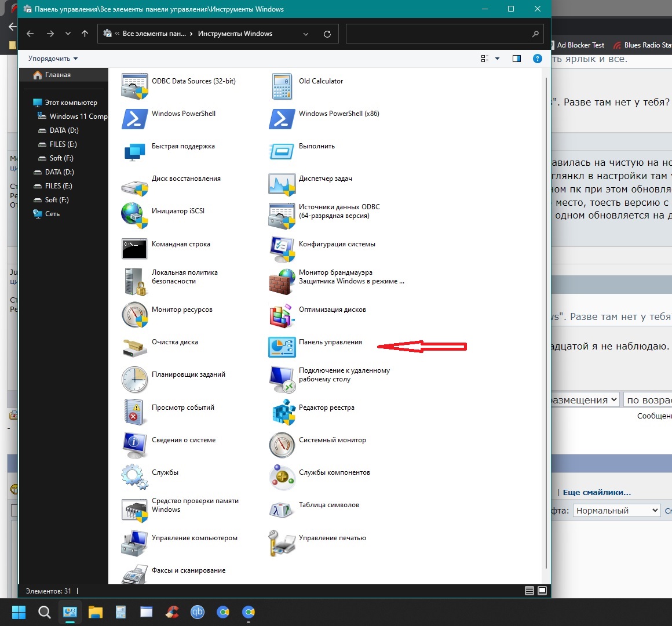
Task: Open Локальная политика безопасности icon
Action: [134, 282]
